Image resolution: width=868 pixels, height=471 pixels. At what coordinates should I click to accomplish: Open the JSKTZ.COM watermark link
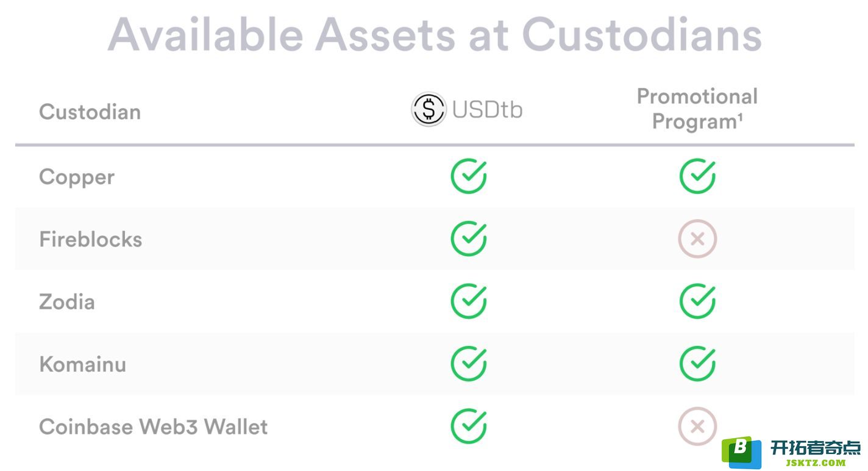tap(816, 463)
